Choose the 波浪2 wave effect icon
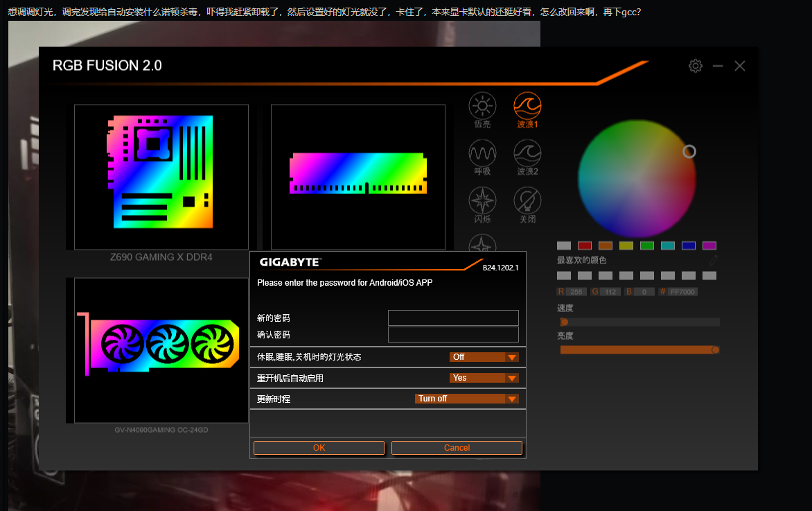This screenshot has width=812, height=511. (527, 153)
